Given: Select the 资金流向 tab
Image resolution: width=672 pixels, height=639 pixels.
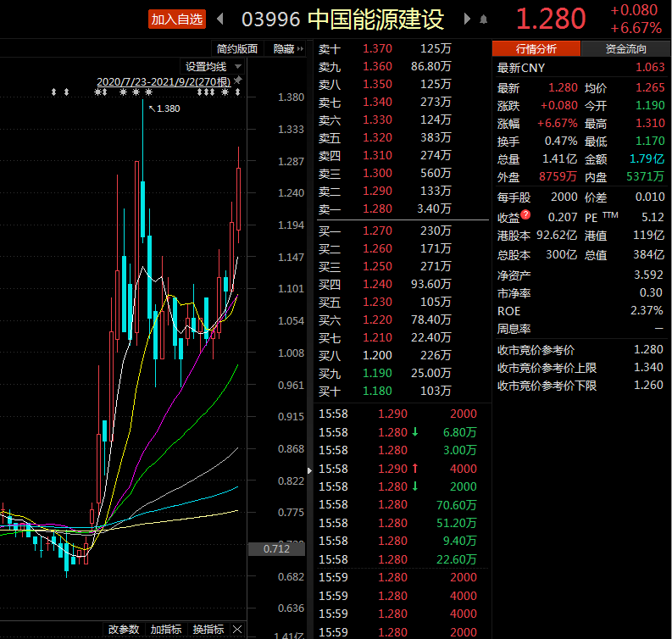Looking at the screenshot, I should [625, 48].
